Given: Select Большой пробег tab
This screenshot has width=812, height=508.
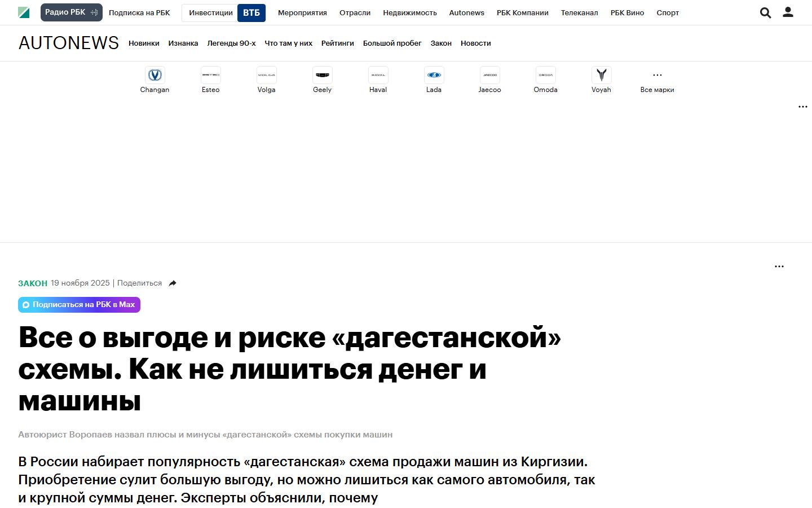Looking at the screenshot, I should 392,43.
